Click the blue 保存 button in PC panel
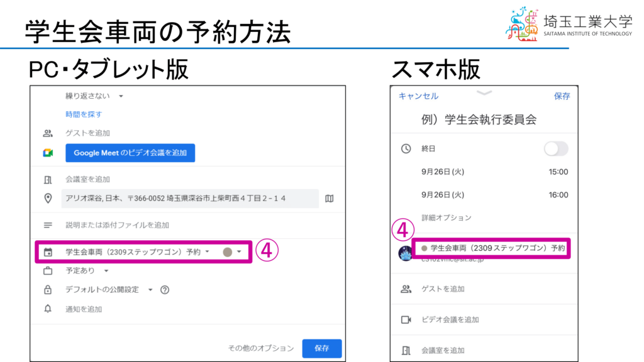Screen dimensions: 644x362 322,348
